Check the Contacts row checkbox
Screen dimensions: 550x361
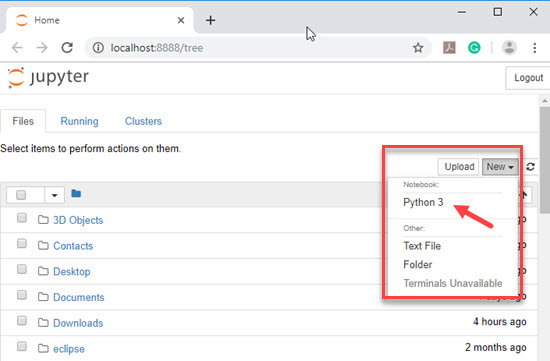click(x=22, y=243)
